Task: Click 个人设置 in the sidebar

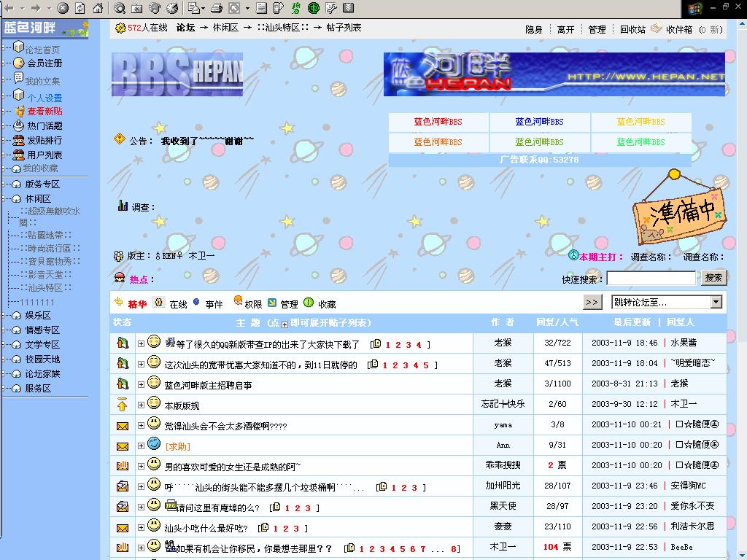Action: click(44, 98)
